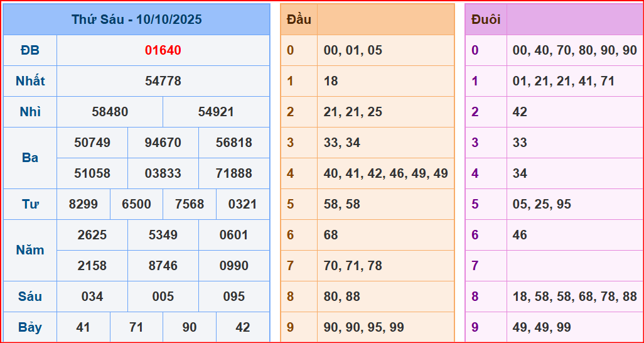Click Đuôi values 01, 21, 21, 41, 71
The height and width of the screenshot is (343, 644).
564,81
